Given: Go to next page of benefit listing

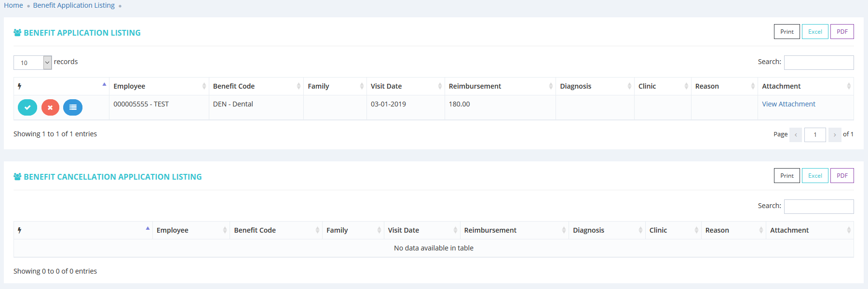Looking at the screenshot, I should 835,135.
